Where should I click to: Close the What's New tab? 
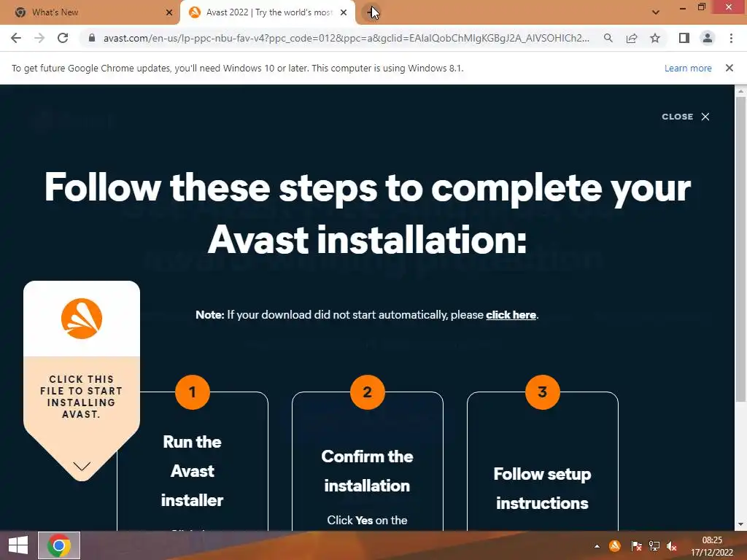point(169,12)
